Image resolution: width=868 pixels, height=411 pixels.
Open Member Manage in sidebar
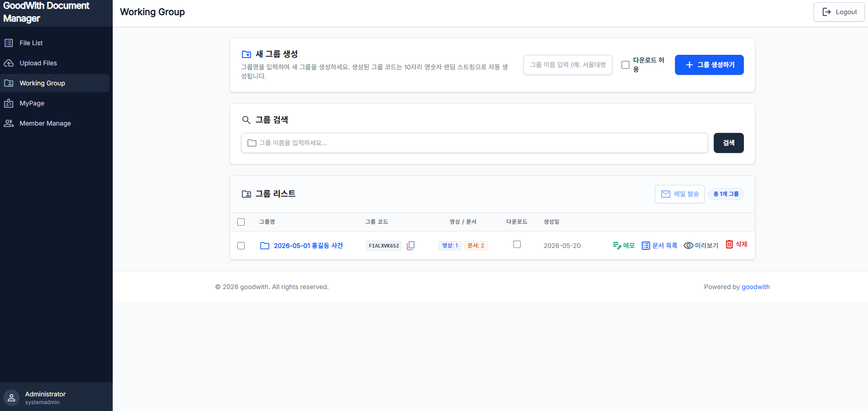[54, 123]
